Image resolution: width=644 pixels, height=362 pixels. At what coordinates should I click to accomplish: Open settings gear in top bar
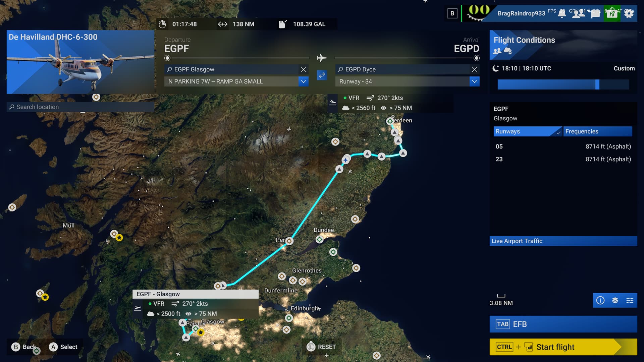(629, 14)
